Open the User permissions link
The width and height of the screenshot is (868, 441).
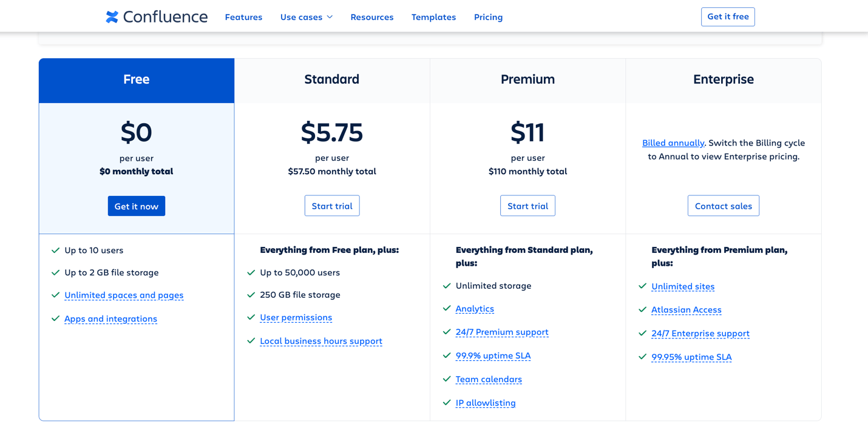point(296,317)
